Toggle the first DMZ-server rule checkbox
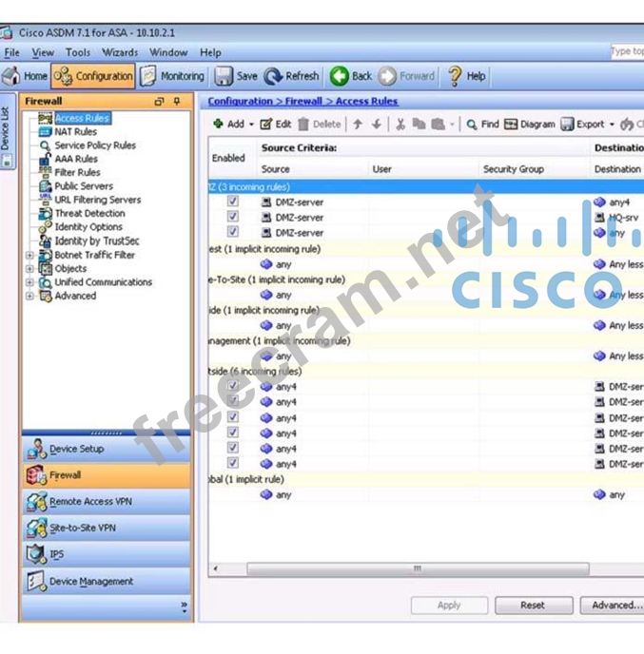644x654 pixels. [x=233, y=202]
